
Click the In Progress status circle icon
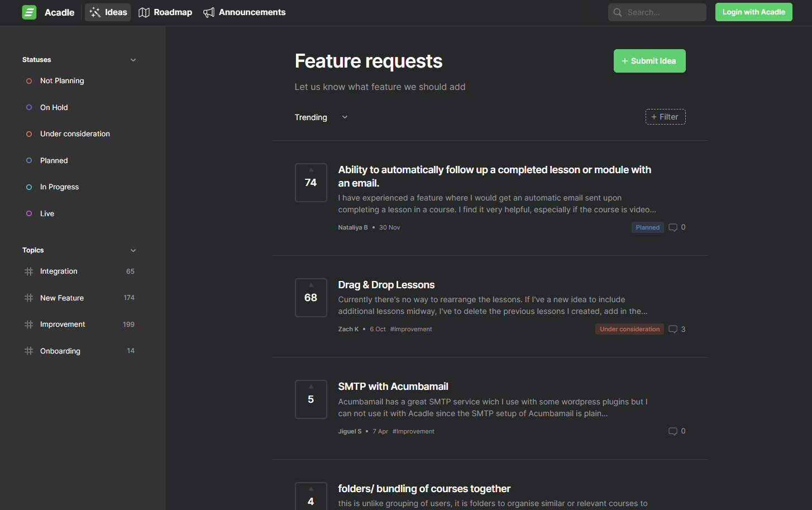coord(29,187)
